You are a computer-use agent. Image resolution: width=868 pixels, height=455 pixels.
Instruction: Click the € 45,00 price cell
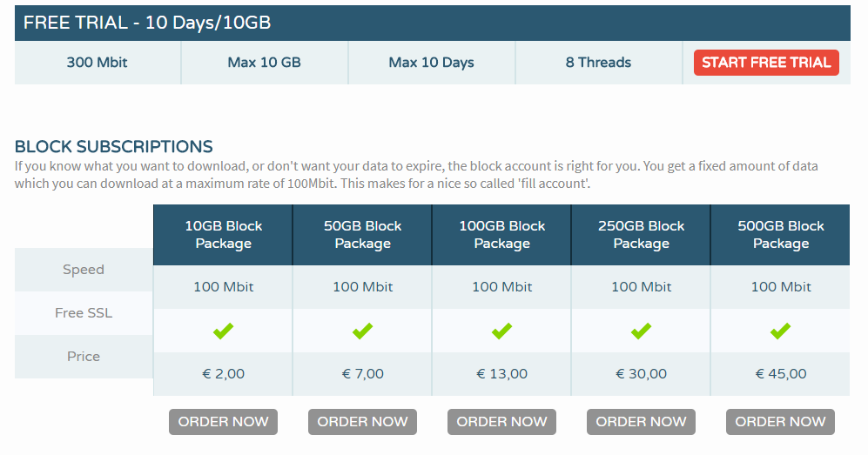[781, 374]
